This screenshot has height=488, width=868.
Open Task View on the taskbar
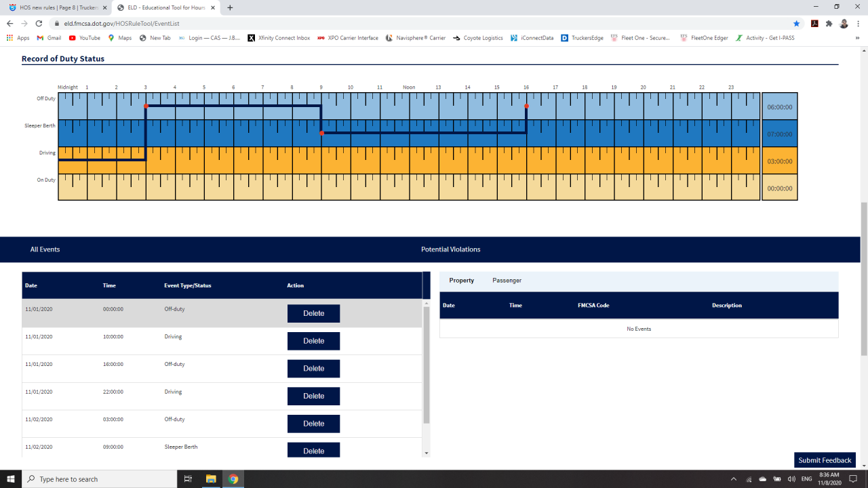189,479
